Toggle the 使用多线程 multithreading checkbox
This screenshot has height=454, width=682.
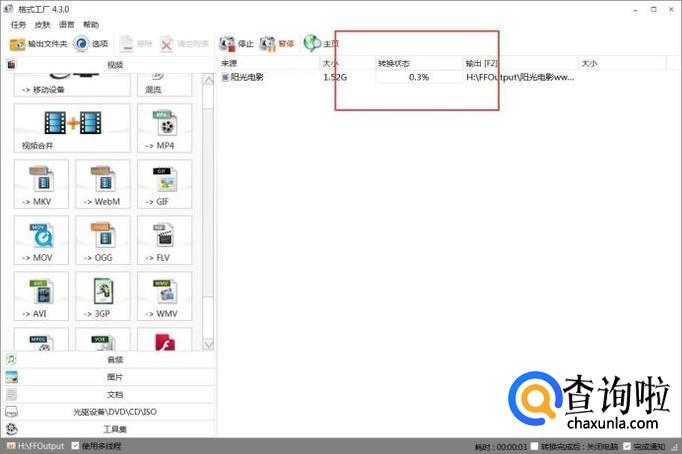[76, 446]
